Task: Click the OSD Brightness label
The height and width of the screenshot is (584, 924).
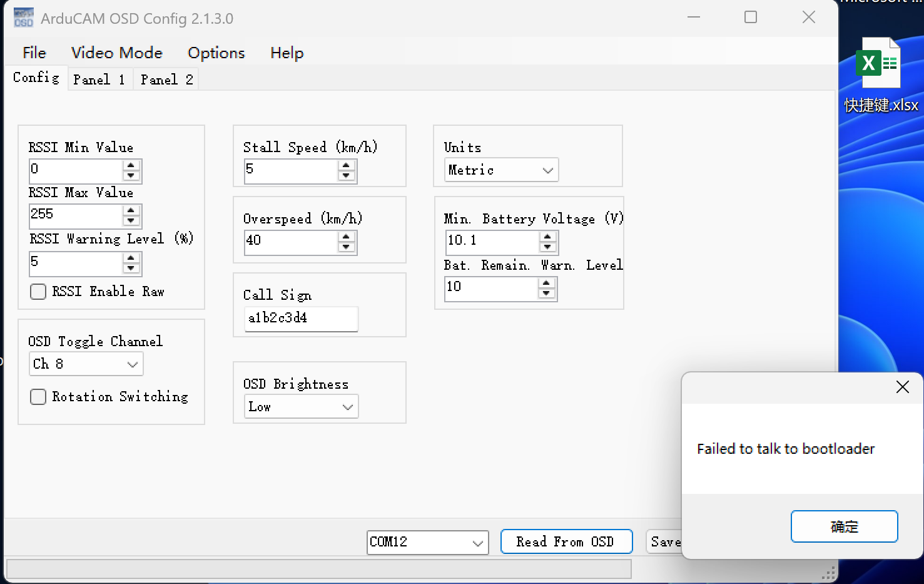Action: [x=296, y=384]
